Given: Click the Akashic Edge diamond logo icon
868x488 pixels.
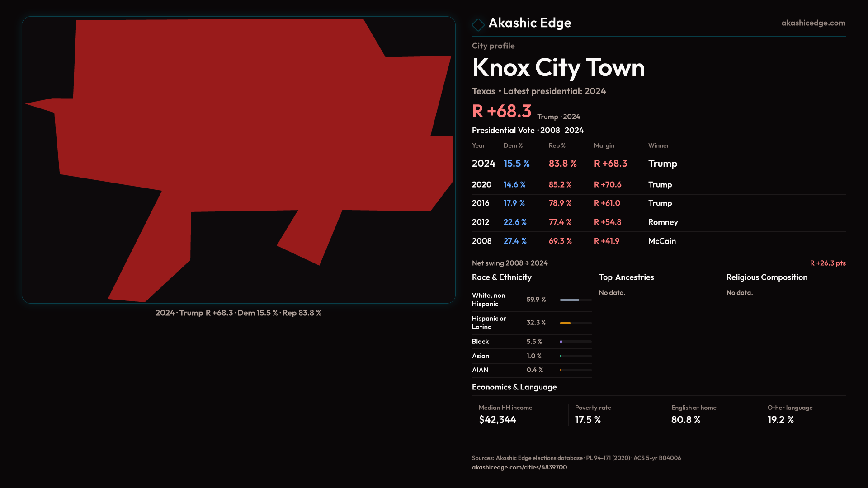Looking at the screenshot, I should click(478, 24).
